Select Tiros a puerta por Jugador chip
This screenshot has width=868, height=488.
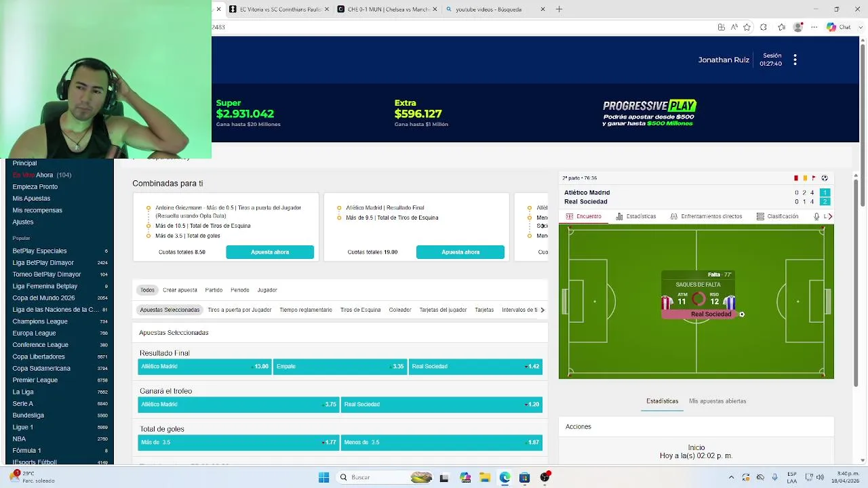239,310
